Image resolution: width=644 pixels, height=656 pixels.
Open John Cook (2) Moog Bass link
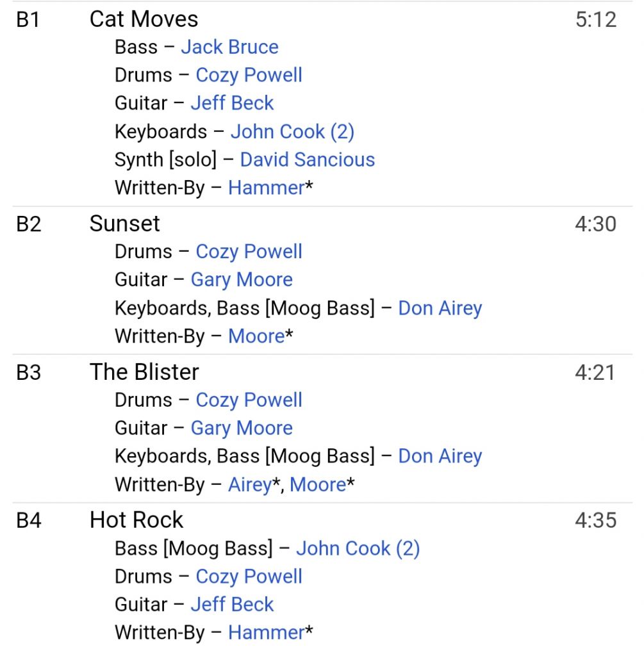tap(358, 548)
